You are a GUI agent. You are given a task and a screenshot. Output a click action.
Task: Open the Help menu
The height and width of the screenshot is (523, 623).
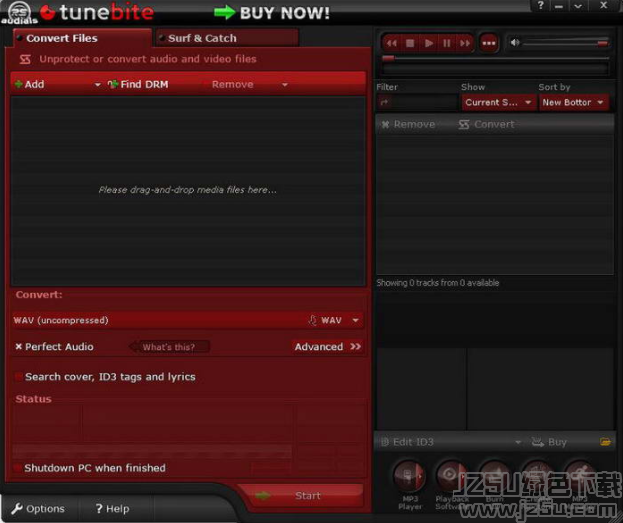coord(112,509)
